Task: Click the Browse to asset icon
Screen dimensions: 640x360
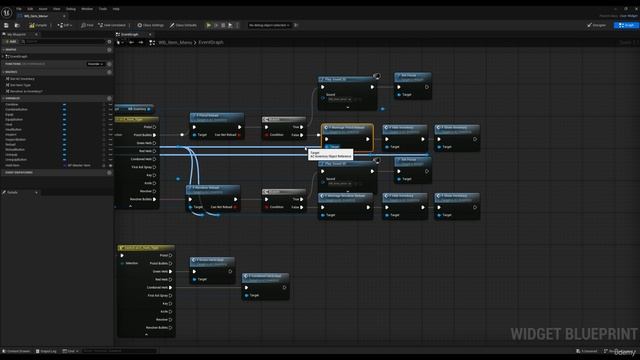Action: click(x=17, y=25)
